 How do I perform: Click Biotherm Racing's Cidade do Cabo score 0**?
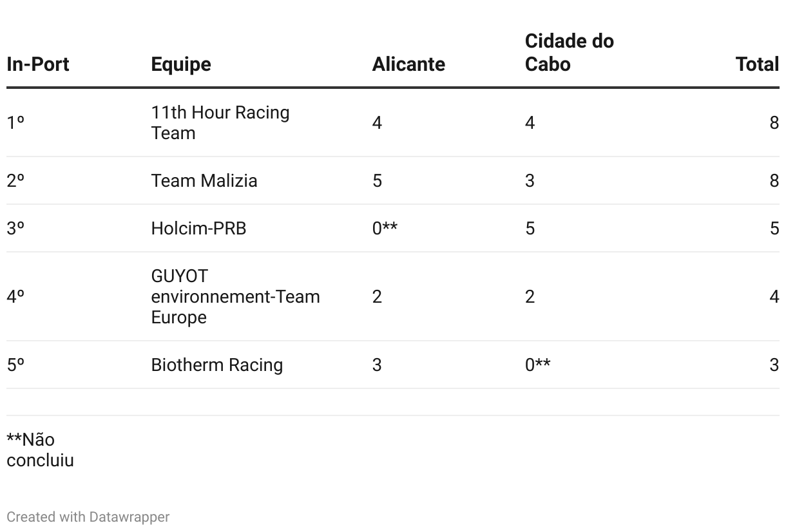[x=537, y=365]
